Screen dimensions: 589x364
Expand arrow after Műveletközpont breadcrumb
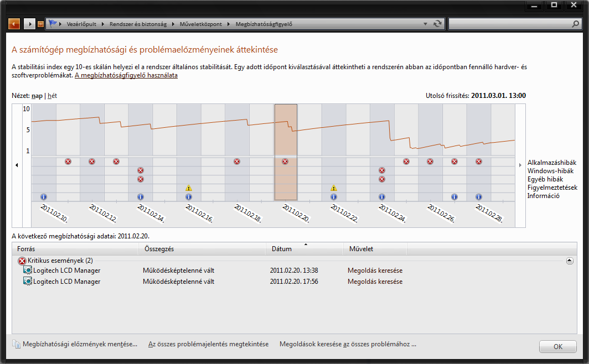tap(229, 24)
